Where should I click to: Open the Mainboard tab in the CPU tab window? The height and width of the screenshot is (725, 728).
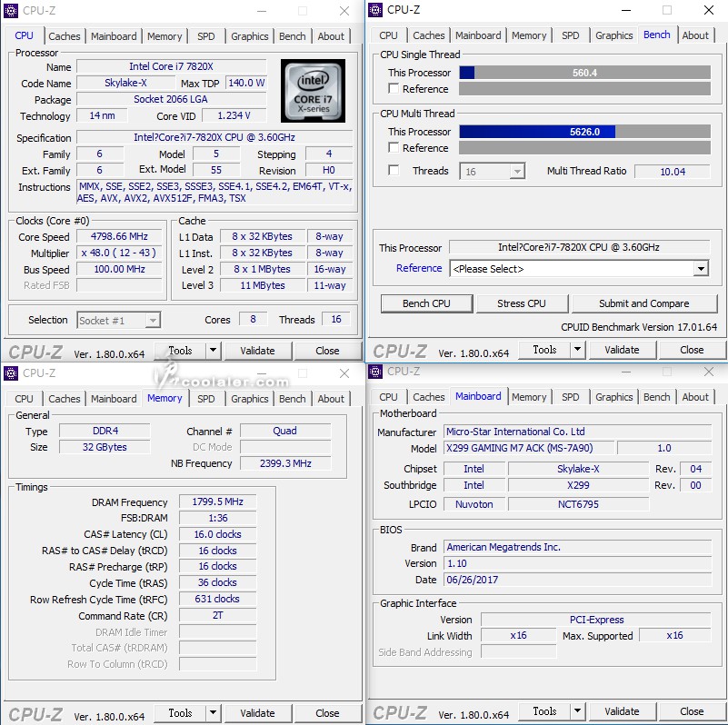pos(114,36)
